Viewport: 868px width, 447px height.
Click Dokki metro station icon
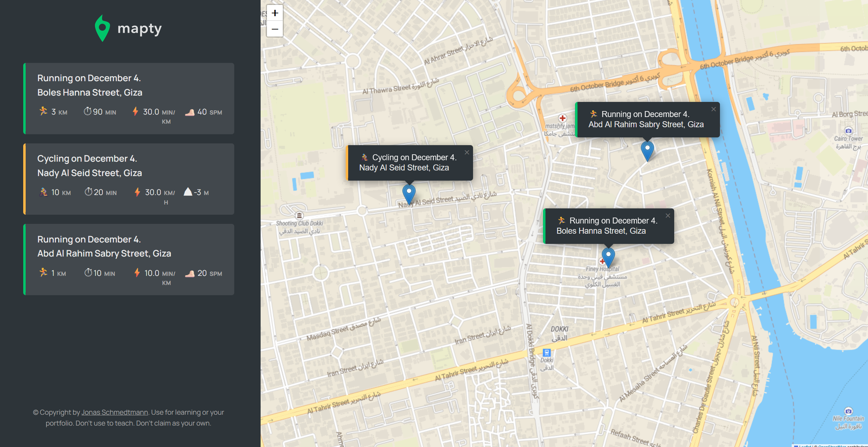(547, 352)
